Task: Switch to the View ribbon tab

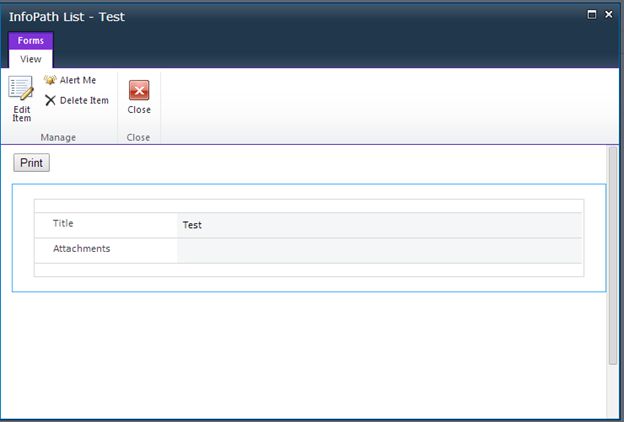Action: [31, 59]
